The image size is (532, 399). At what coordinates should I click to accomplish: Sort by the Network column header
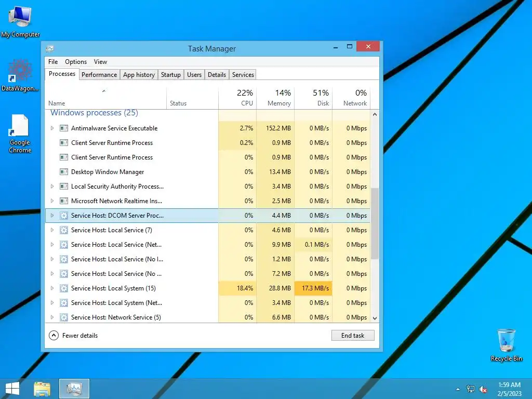pos(351,98)
